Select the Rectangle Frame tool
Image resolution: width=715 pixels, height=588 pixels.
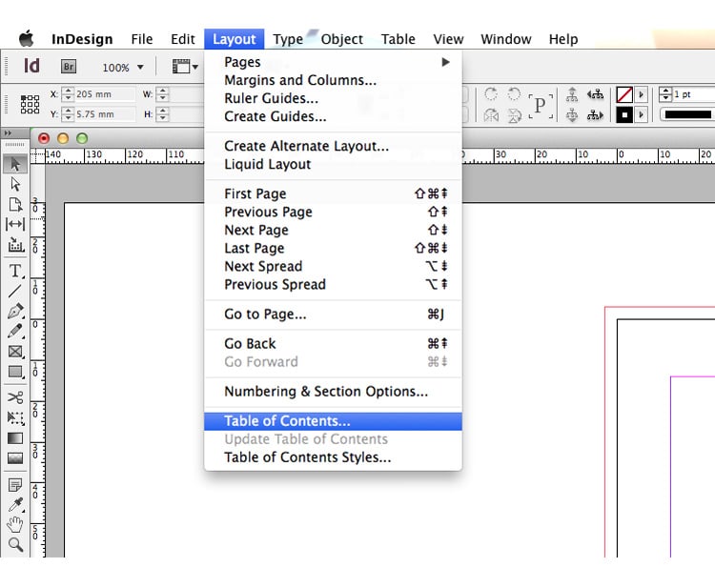coord(15,352)
